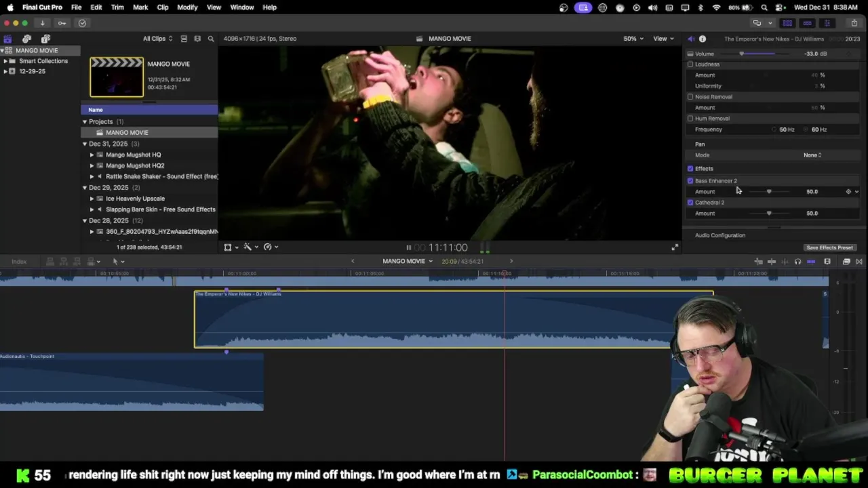
Task: Enable the Loudness checkbox
Action: (x=690, y=64)
